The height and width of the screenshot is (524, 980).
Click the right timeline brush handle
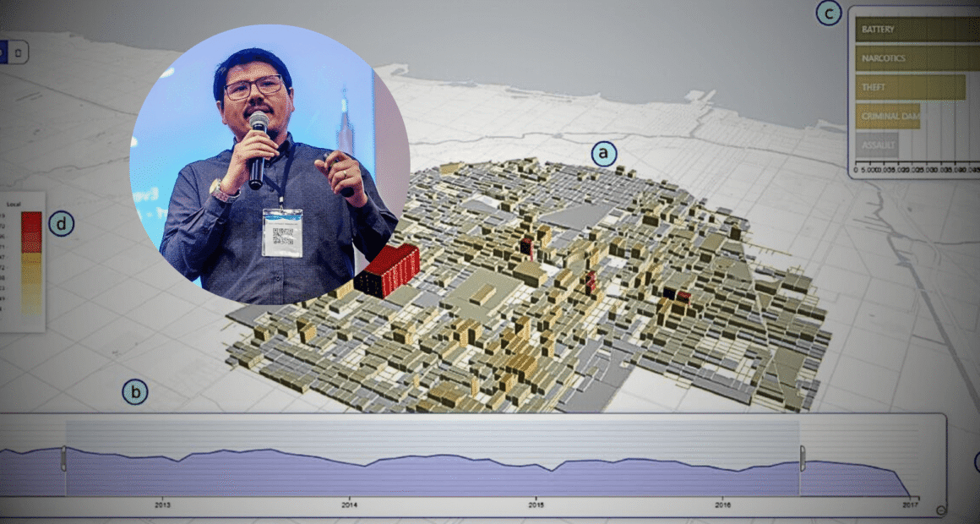click(x=802, y=459)
